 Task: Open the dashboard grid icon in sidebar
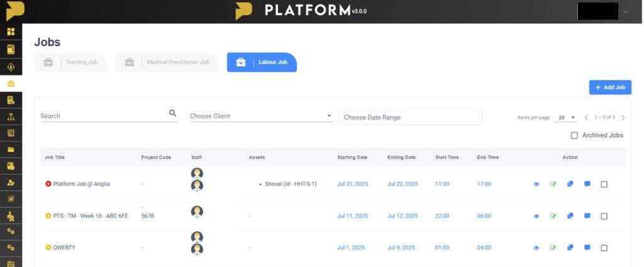(11, 31)
